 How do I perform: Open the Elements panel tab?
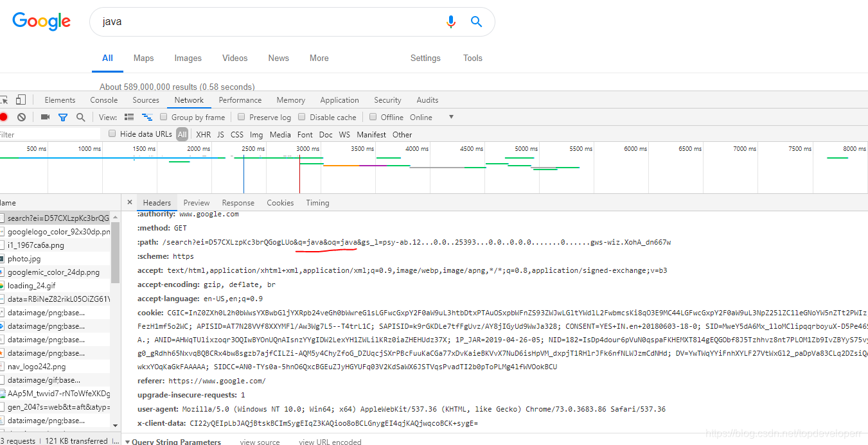pyautogui.click(x=60, y=100)
